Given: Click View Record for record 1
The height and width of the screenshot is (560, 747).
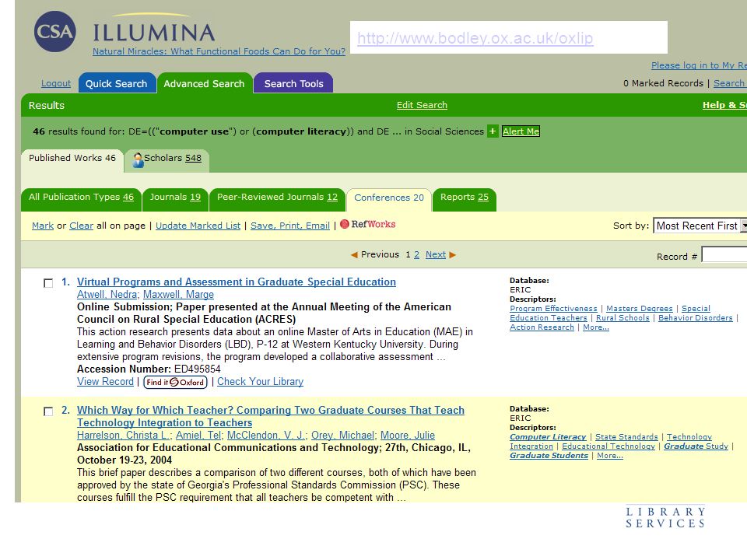Looking at the screenshot, I should click(105, 382).
